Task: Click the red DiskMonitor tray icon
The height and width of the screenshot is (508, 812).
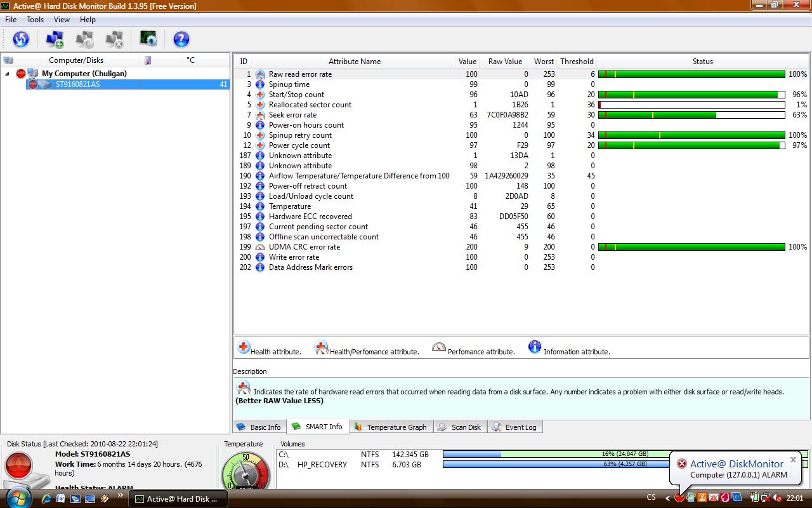Action: point(679,498)
